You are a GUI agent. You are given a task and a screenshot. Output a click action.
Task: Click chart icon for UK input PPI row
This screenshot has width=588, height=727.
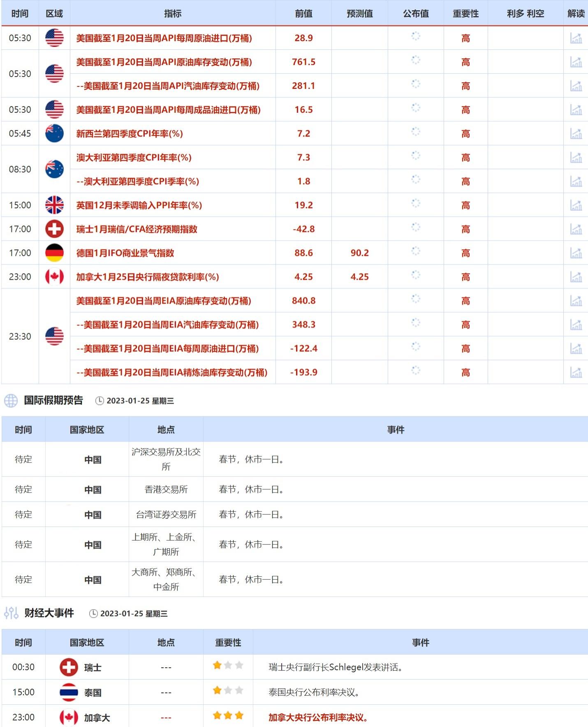click(576, 205)
